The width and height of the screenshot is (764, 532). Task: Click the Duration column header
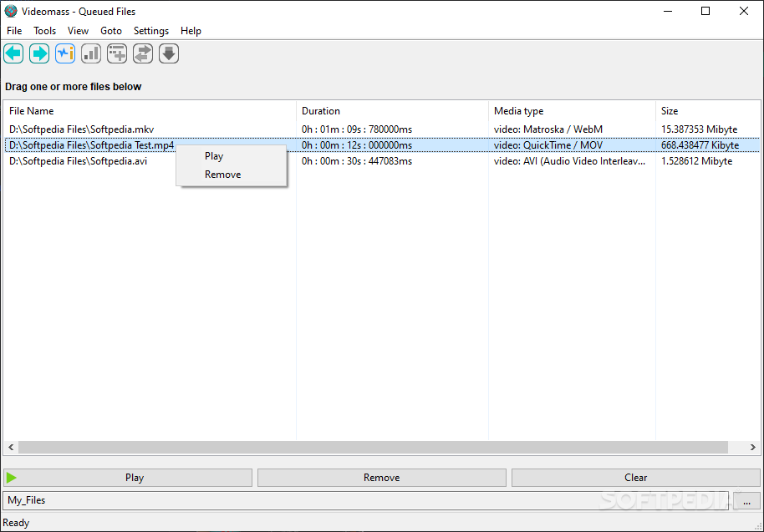392,111
